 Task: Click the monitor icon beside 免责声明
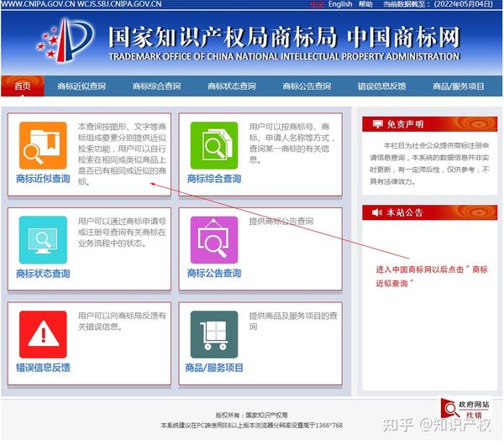point(377,124)
